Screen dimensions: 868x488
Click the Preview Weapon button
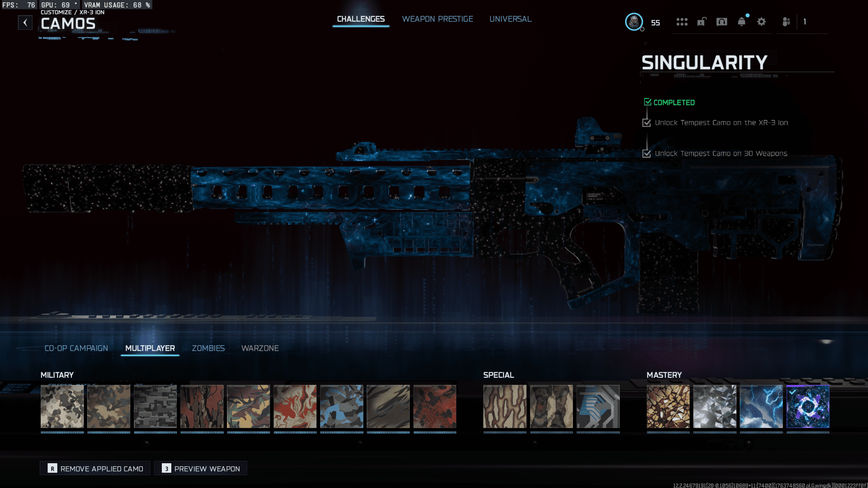201,469
